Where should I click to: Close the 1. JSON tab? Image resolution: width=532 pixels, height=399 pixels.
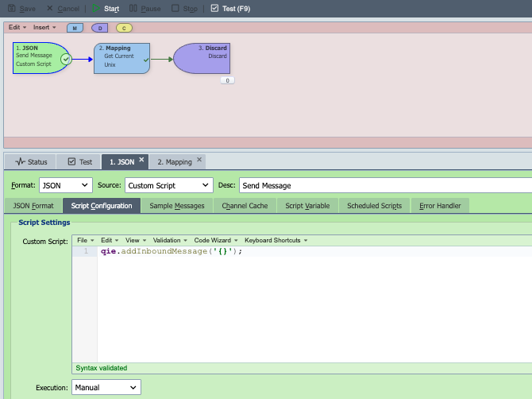[x=141, y=159]
